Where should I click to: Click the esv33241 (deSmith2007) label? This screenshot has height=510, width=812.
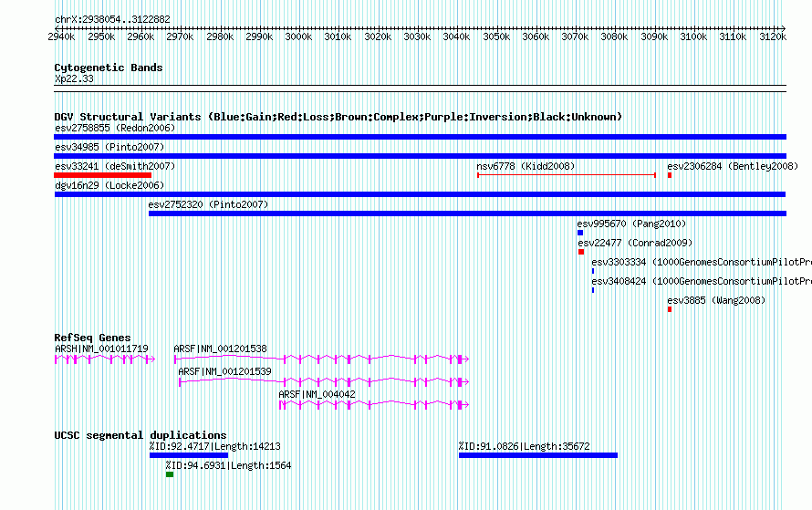point(115,166)
